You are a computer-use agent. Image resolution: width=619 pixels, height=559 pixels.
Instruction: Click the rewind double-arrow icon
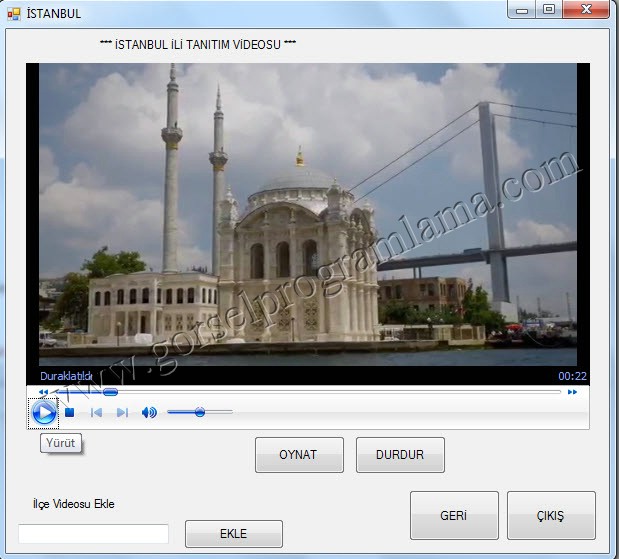(x=43, y=392)
